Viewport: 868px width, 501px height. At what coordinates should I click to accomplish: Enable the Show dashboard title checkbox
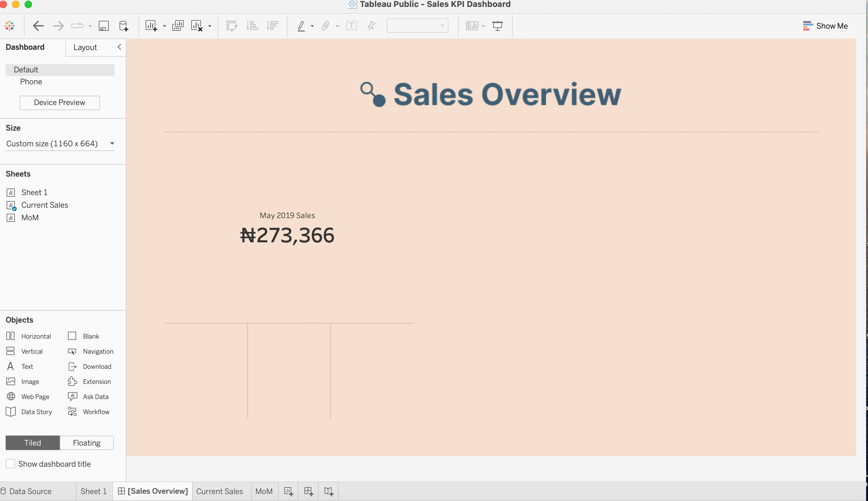click(10, 464)
